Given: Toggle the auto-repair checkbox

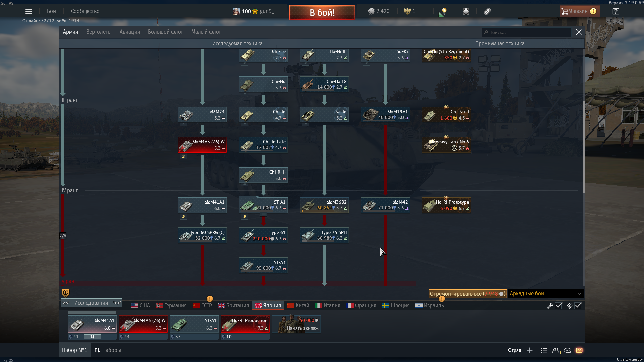Looking at the screenshot, I should (x=559, y=306).
